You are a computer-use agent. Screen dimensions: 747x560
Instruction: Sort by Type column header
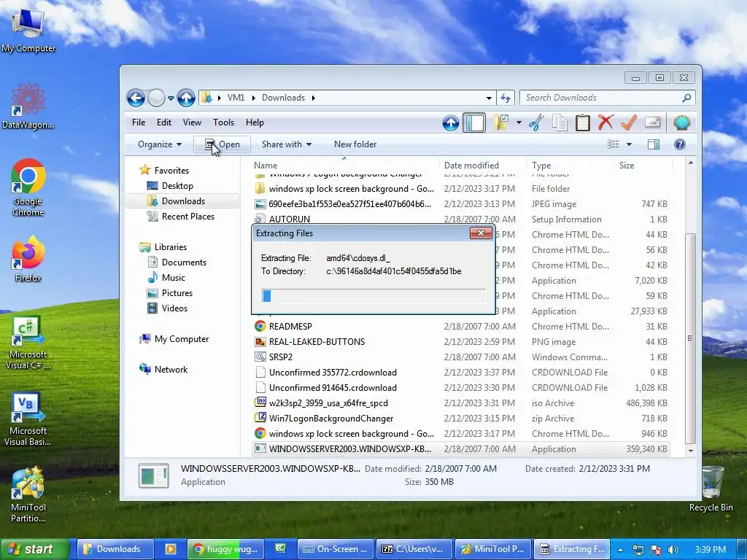pyautogui.click(x=570, y=166)
